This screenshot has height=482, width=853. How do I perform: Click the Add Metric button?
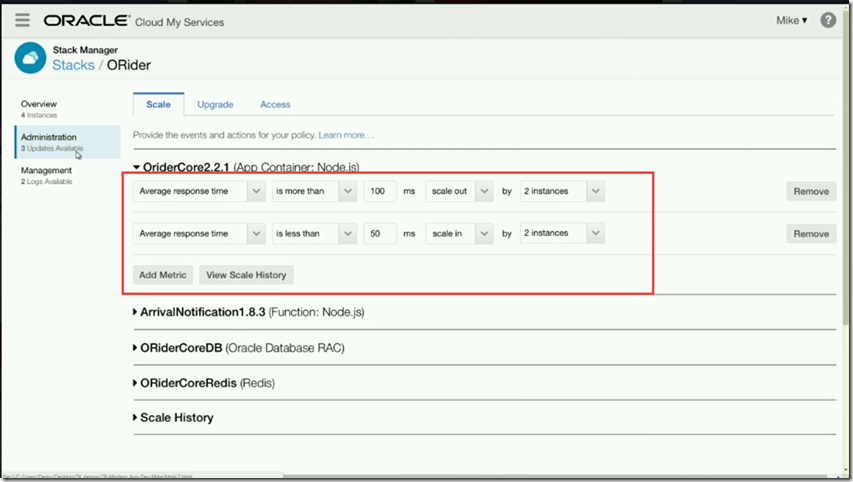click(x=163, y=275)
